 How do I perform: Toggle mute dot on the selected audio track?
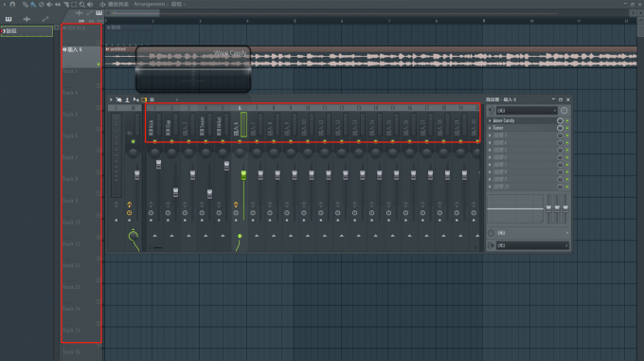(x=98, y=64)
